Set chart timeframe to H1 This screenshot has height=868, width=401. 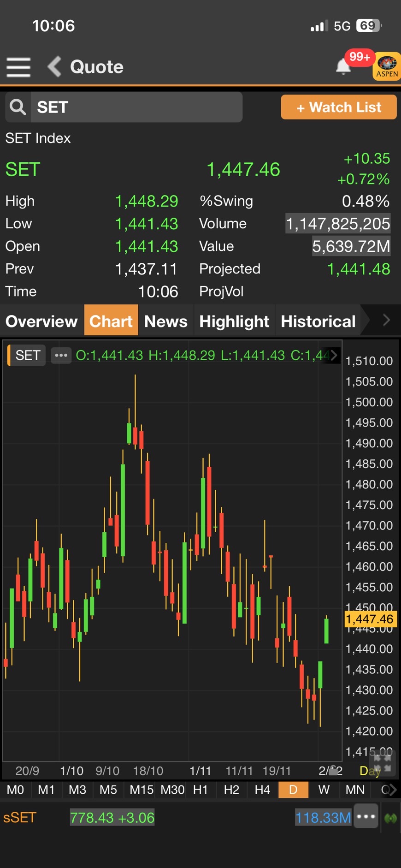click(200, 790)
